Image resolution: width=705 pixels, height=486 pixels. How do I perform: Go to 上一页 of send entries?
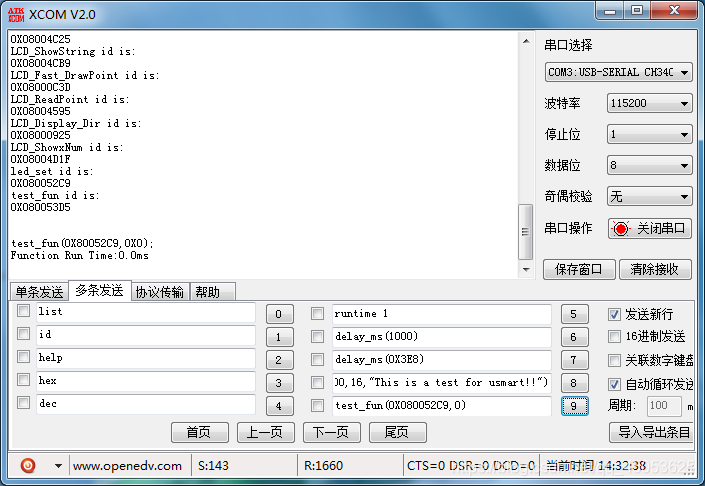click(266, 432)
